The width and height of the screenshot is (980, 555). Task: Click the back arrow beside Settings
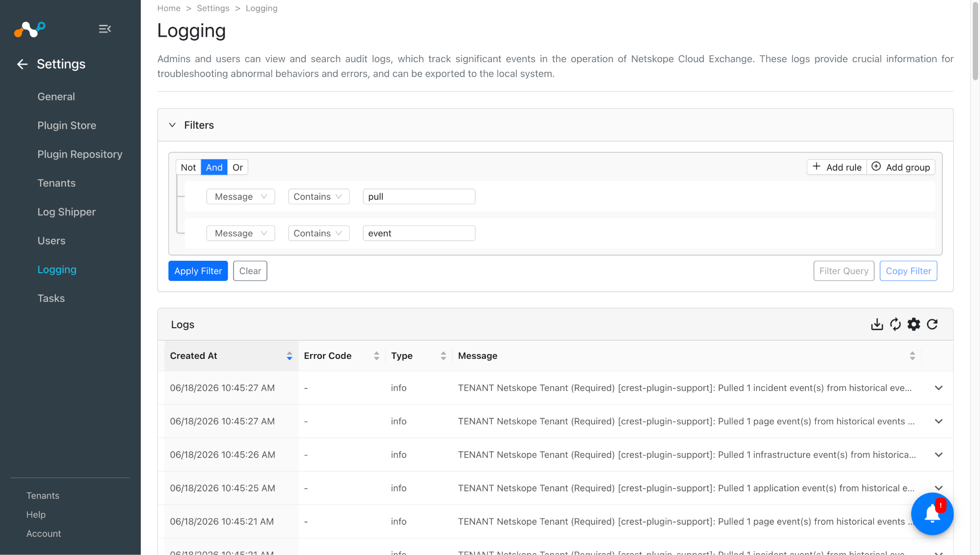pos(22,64)
